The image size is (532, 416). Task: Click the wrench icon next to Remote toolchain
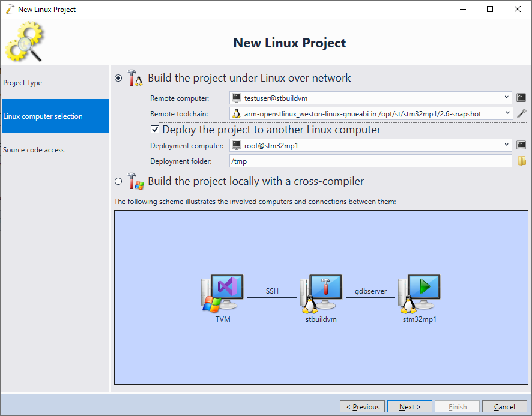coord(521,113)
